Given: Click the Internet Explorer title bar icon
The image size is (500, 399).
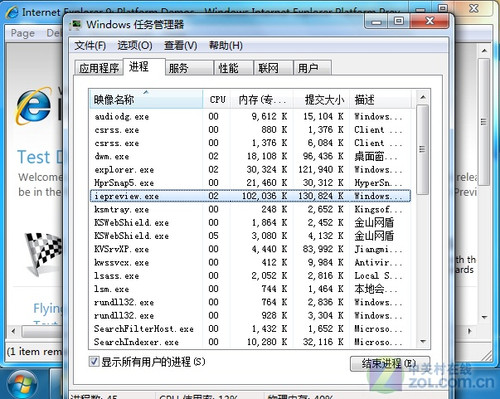Looking at the screenshot, I should click(x=12, y=13).
